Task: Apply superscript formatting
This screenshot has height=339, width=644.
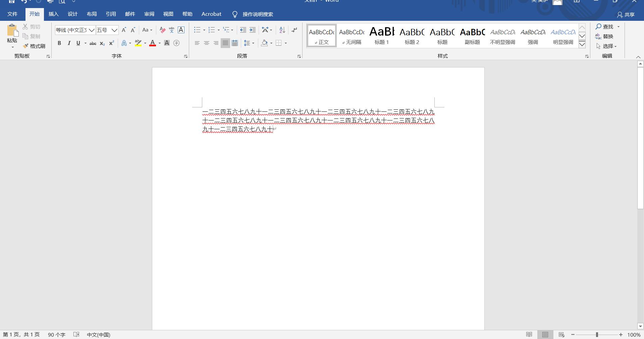Action: point(112,43)
